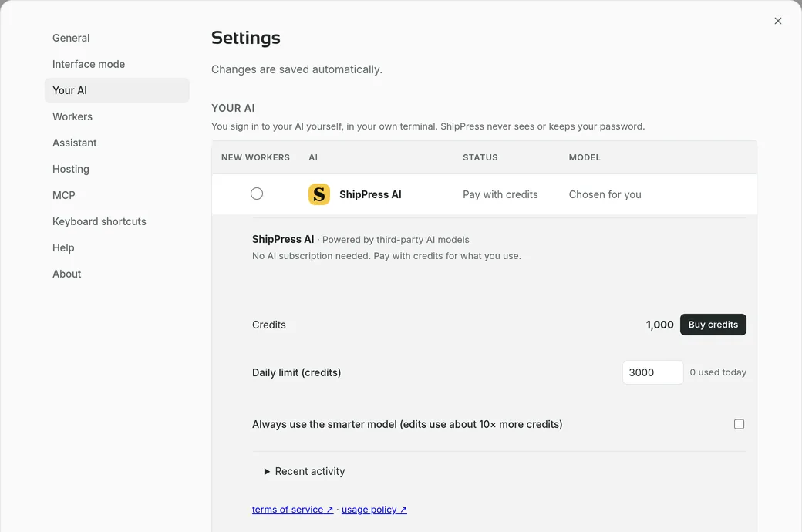Select the Your AI sidebar item

click(117, 90)
